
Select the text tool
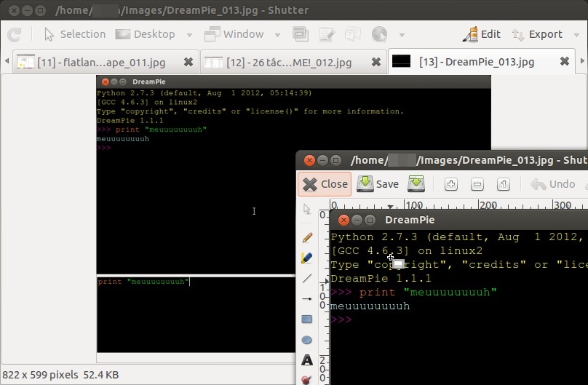click(x=307, y=360)
